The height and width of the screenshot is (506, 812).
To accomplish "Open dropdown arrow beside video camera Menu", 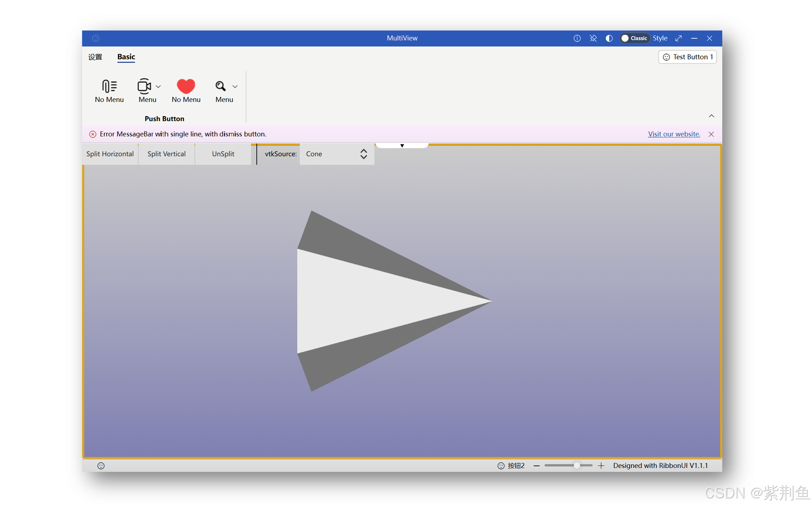I will (158, 86).
